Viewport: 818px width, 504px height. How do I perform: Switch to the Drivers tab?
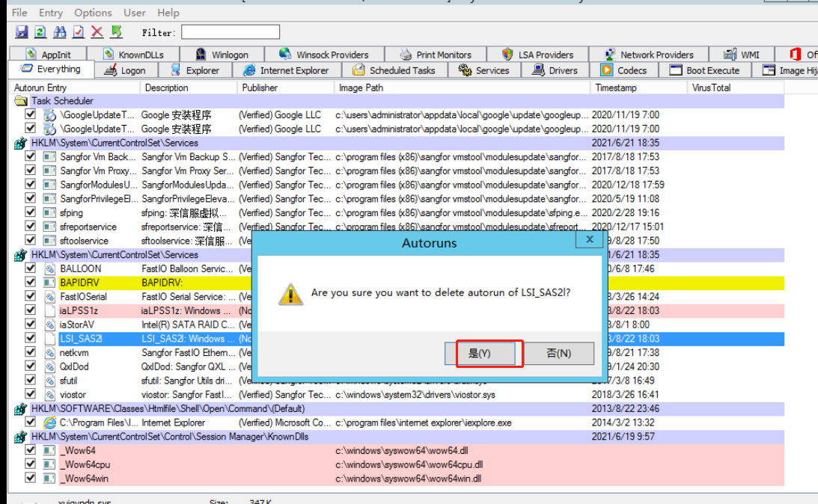coord(555,70)
